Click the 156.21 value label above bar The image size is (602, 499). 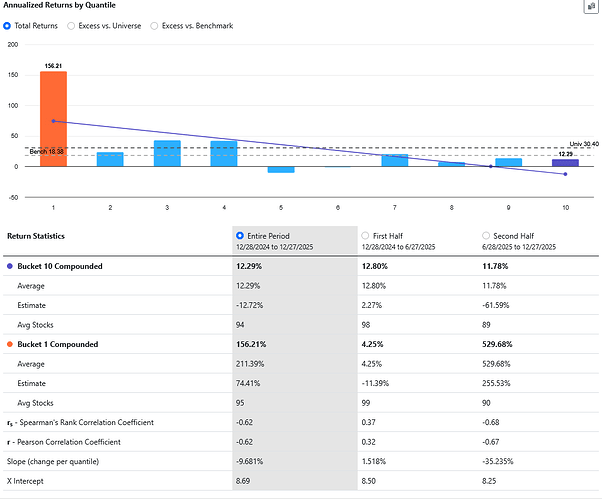coord(53,66)
